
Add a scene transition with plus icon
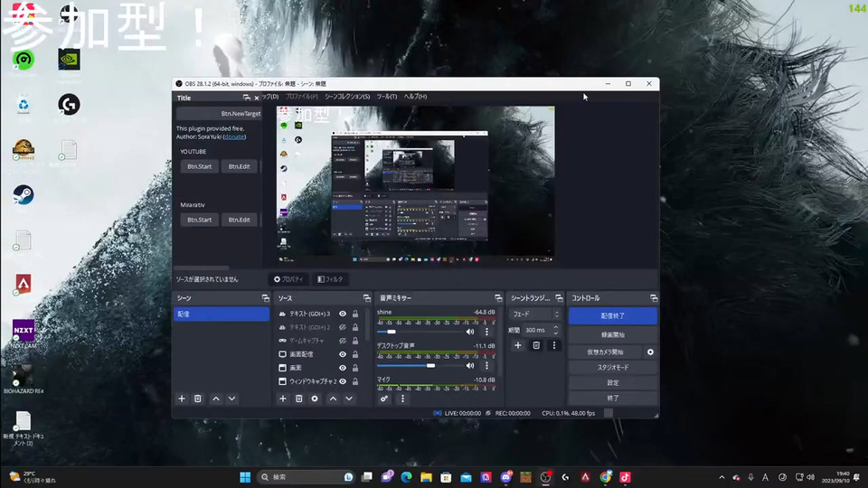point(518,345)
